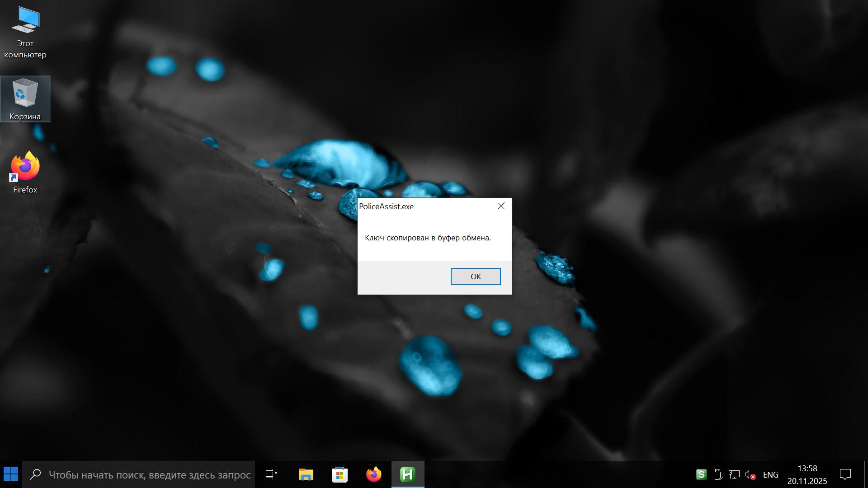Launch Microsoft Store from the taskbar
This screenshot has height=488, width=868.
point(340,474)
